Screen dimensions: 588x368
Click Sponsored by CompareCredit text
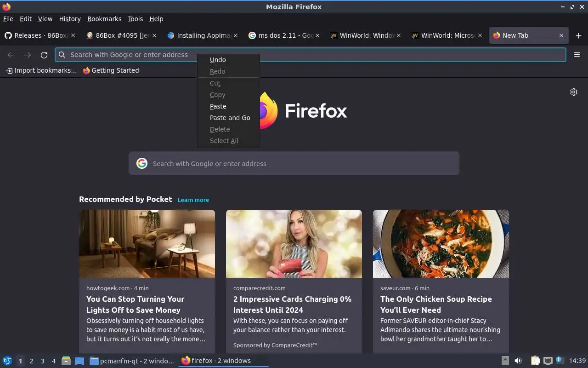(x=275, y=345)
